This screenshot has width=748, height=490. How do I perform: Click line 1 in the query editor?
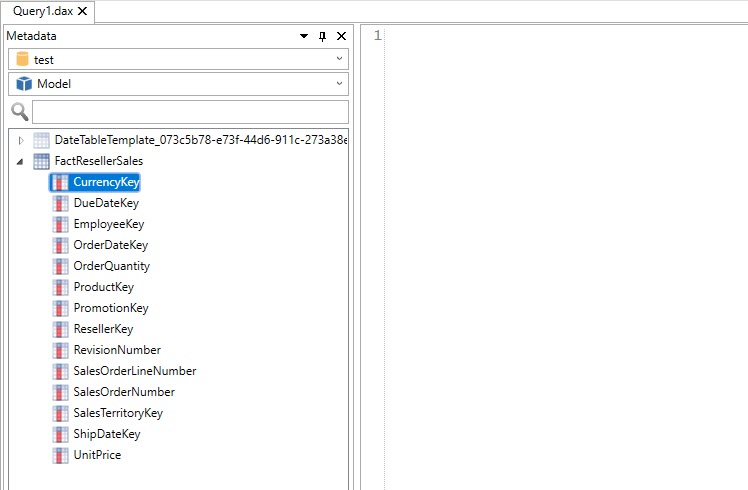(560, 36)
